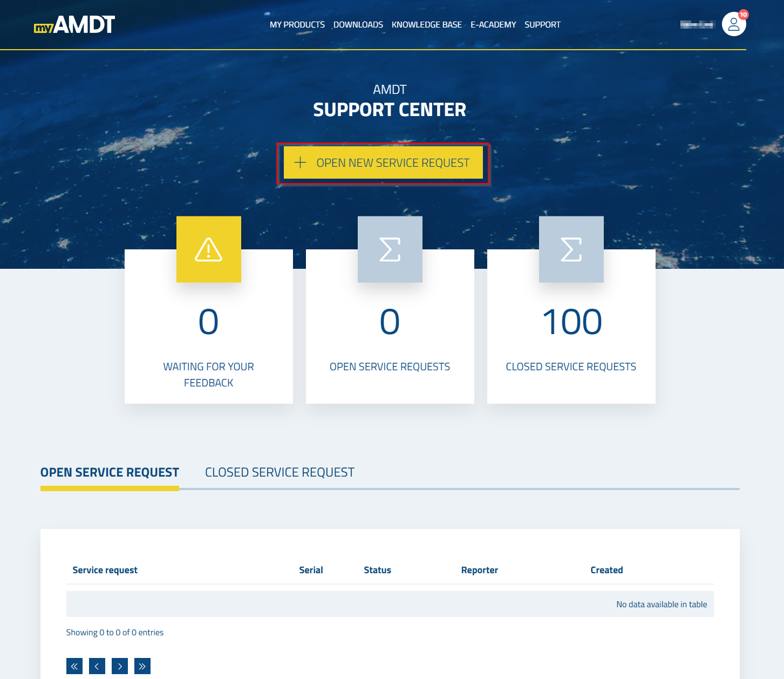Open the user profile avatar icon
The image size is (784, 679).
[x=733, y=24]
